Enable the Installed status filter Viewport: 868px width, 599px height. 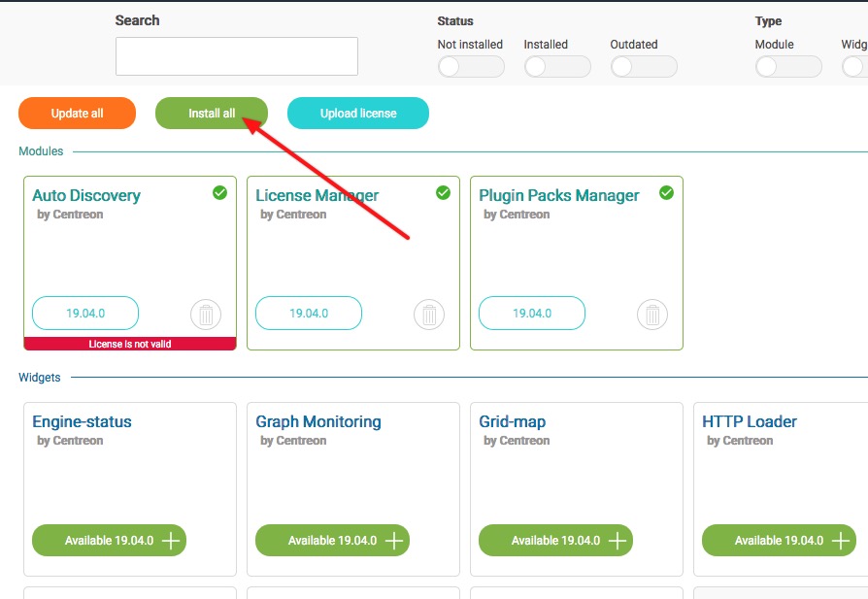coord(557,67)
